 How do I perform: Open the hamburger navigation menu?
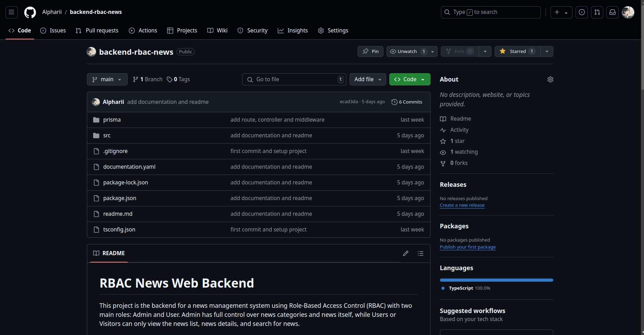(x=12, y=12)
